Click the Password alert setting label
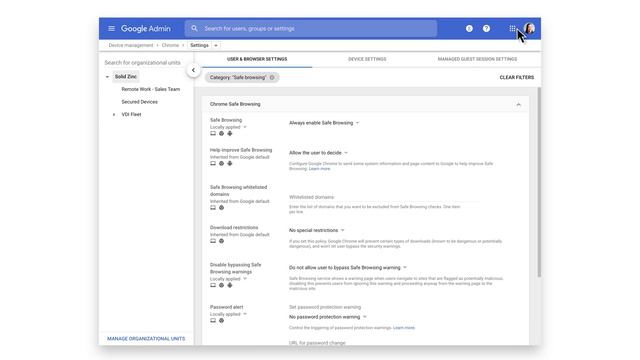 (227, 307)
